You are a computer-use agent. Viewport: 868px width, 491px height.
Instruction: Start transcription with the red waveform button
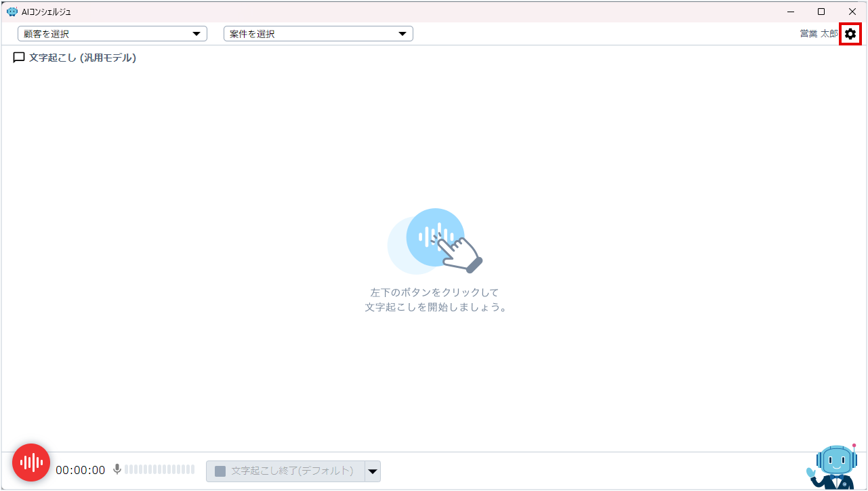click(31, 463)
